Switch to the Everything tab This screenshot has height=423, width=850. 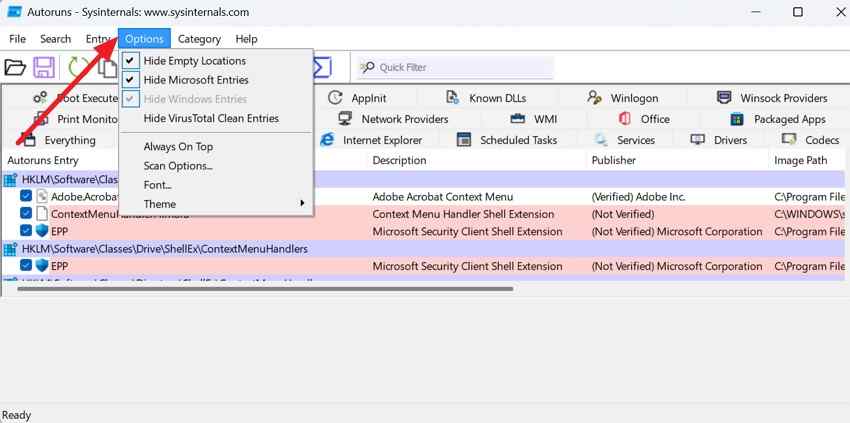[x=59, y=140]
